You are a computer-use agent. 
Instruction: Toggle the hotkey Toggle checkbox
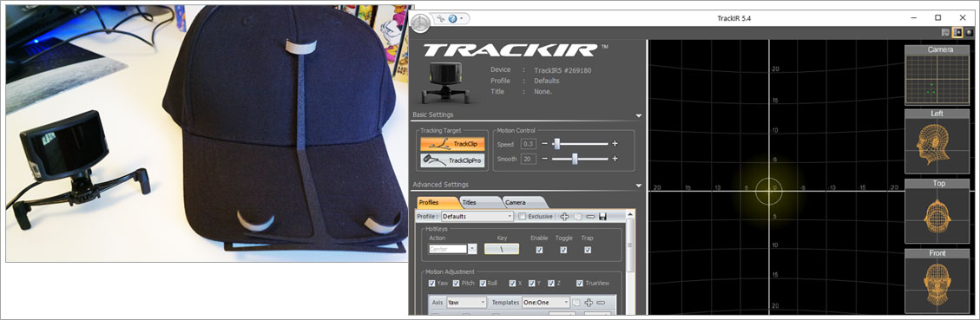click(563, 250)
